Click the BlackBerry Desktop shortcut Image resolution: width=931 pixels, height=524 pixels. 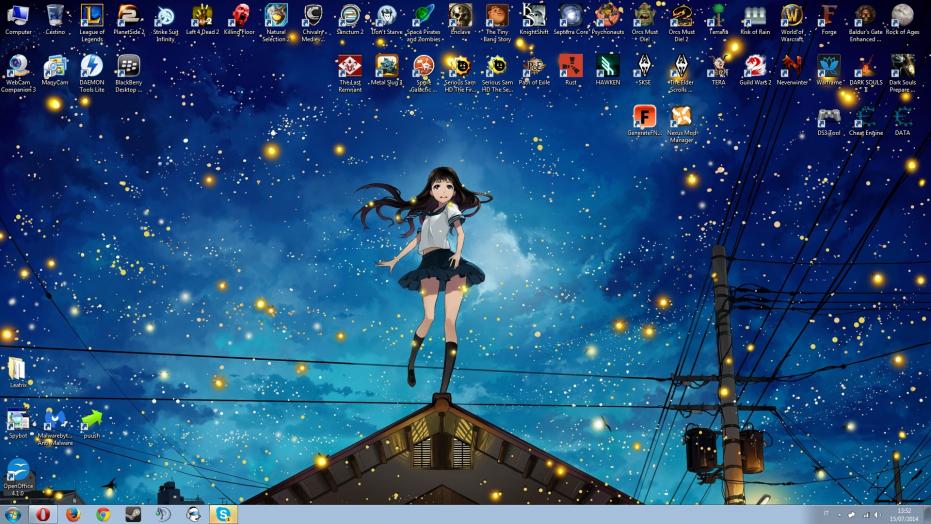pyautogui.click(x=128, y=73)
